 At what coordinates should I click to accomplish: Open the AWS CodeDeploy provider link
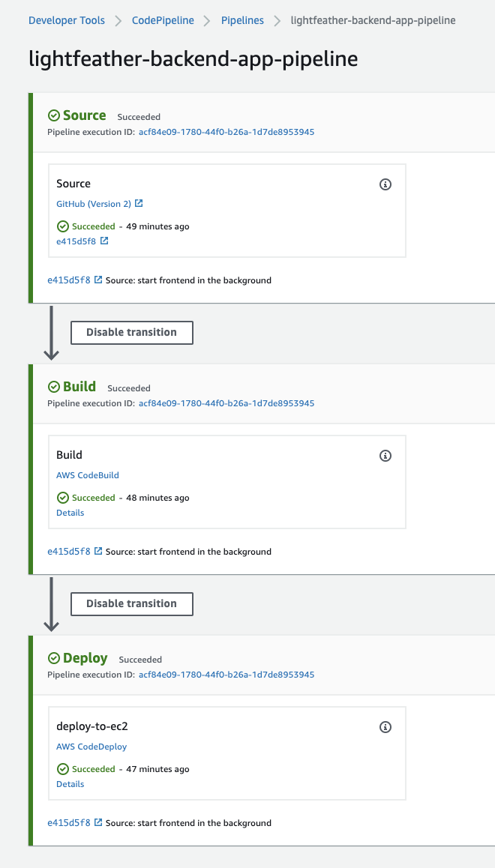coord(91,746)
